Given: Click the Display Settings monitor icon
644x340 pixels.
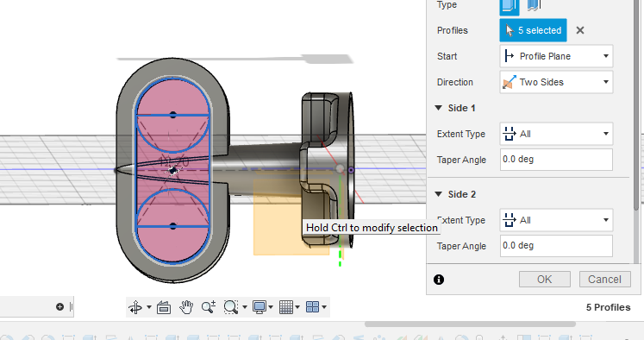Looking at the screenshot, I should (x=259, y=307).
